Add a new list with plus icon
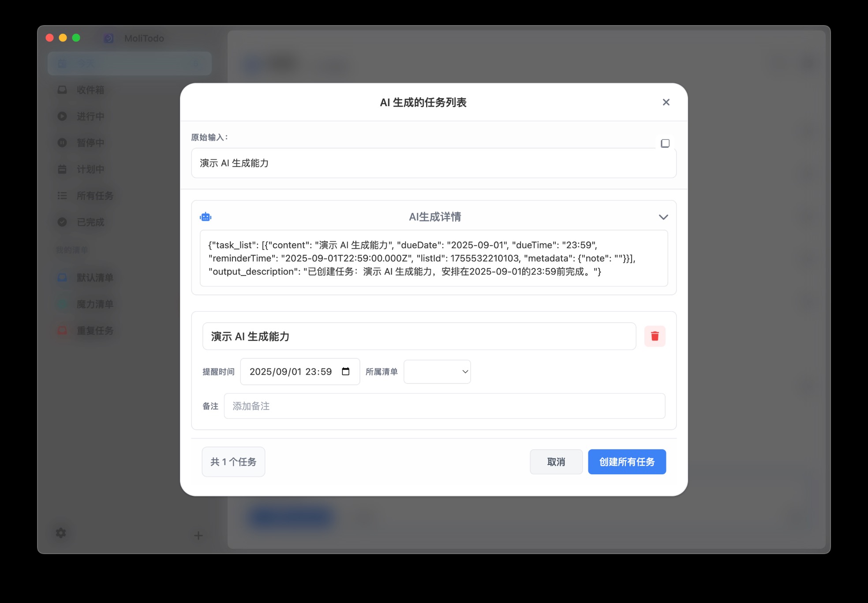Image resolution: width=868 pixels, height=603 pixels. [x=198, y=536]
